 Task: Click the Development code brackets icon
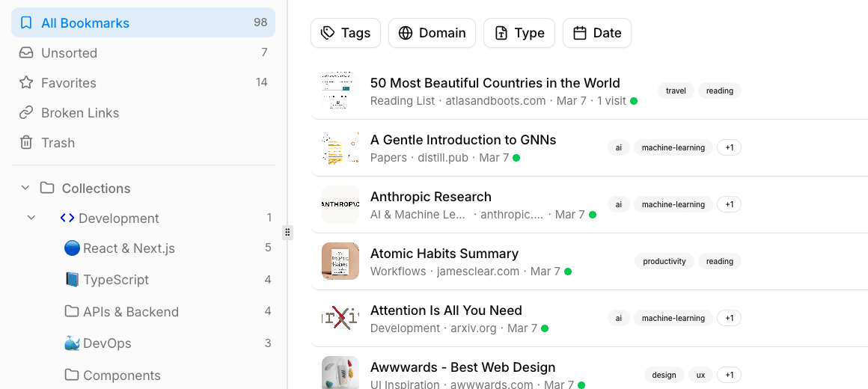[x=67, y=218]
